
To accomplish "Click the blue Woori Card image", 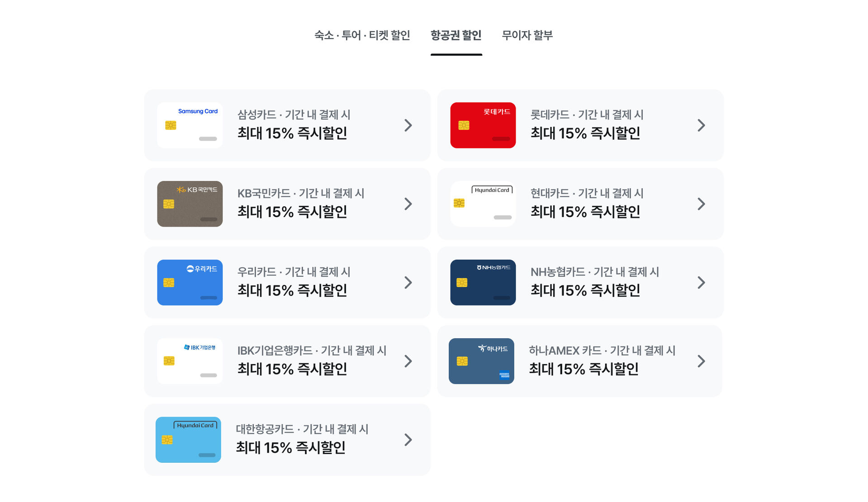I will coord(190,283).
